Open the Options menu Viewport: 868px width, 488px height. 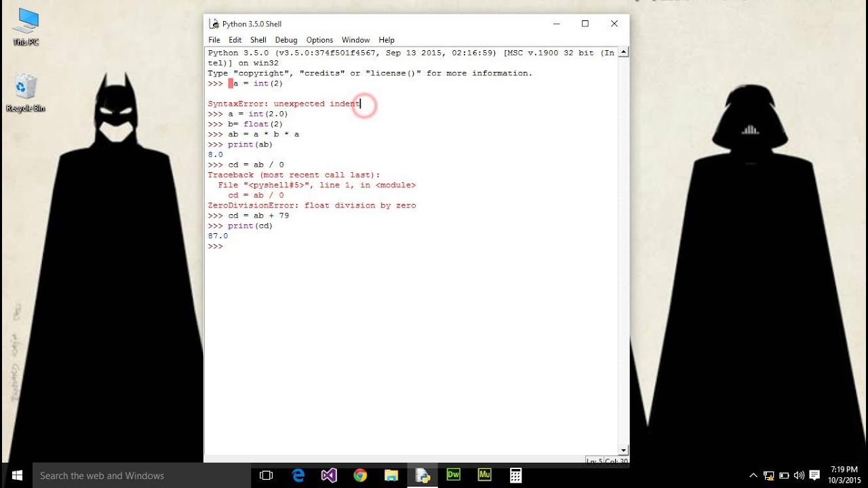[319, 40]
